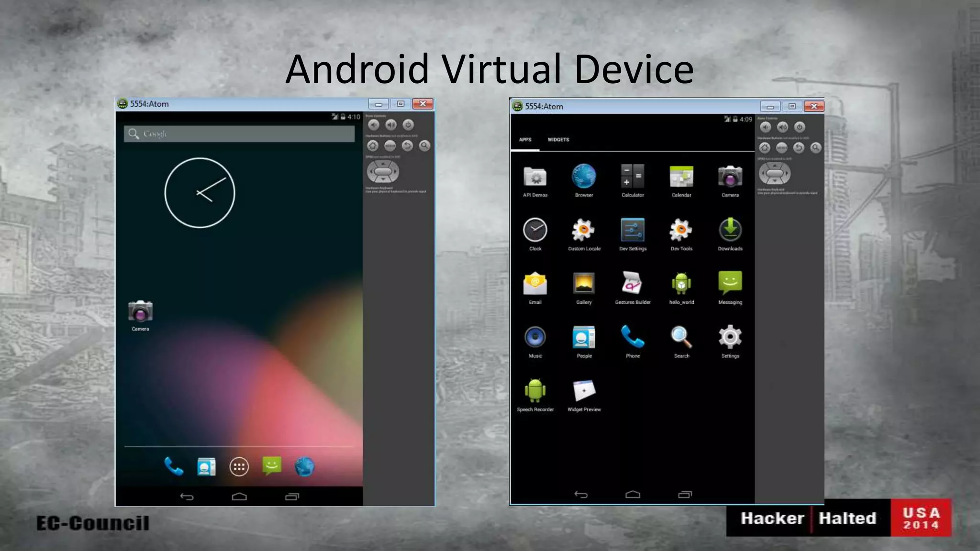
Task: Tap Phone icon in the home screen dock
Action: point(174,466)
